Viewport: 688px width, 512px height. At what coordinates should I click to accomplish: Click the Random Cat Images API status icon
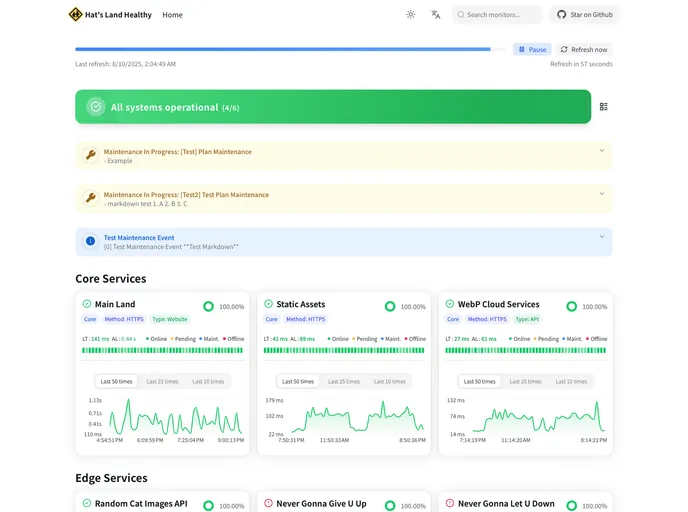click(87, 503)
